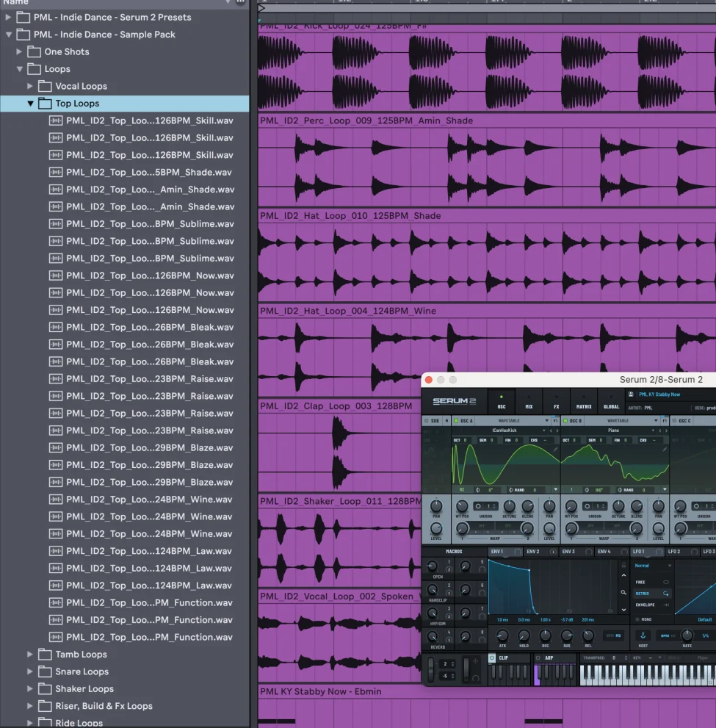
Task: Expand the One Shots folder
Action: (x=19, y=51)
